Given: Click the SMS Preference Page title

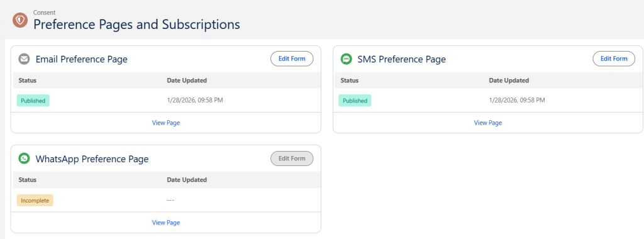Looking at the screenshot, I should click(402, 59).
